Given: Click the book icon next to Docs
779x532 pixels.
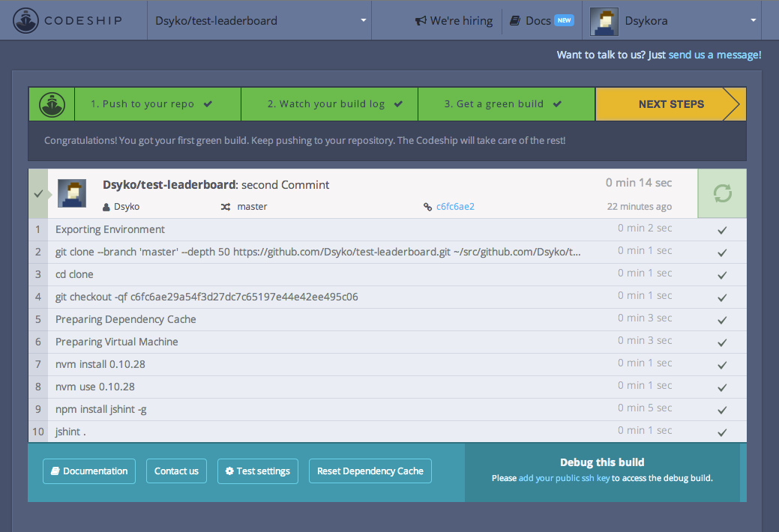Looking at the screenshot, I should click(x=515, y=21).
